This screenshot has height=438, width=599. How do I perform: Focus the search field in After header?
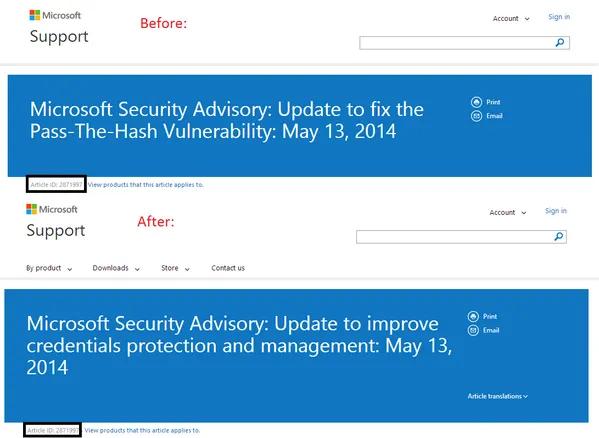tap(455, 237)
